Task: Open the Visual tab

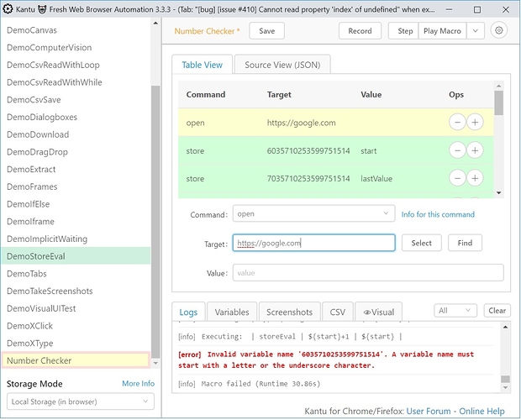Action: (379, 312)
